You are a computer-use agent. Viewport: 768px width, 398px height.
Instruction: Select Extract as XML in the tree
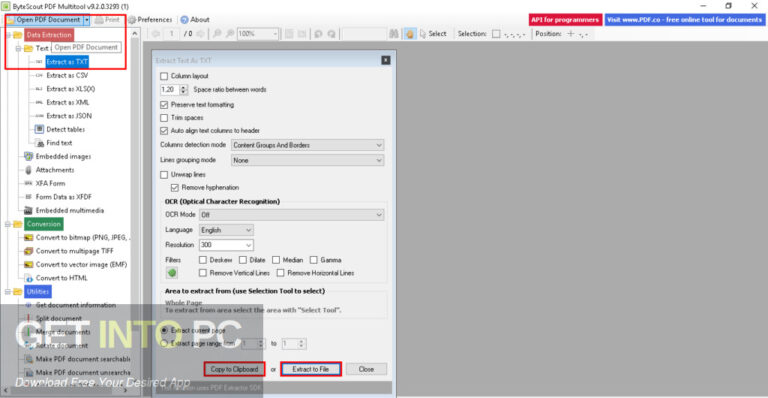point(68,102)
